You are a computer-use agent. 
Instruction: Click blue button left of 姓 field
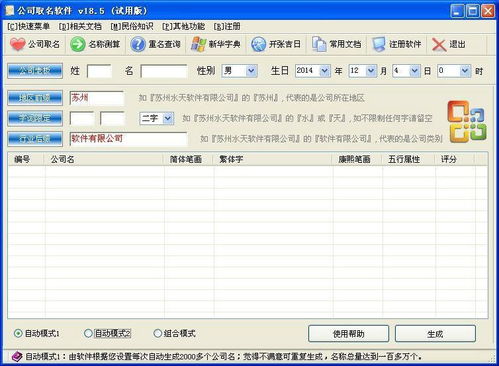(35, 71)
